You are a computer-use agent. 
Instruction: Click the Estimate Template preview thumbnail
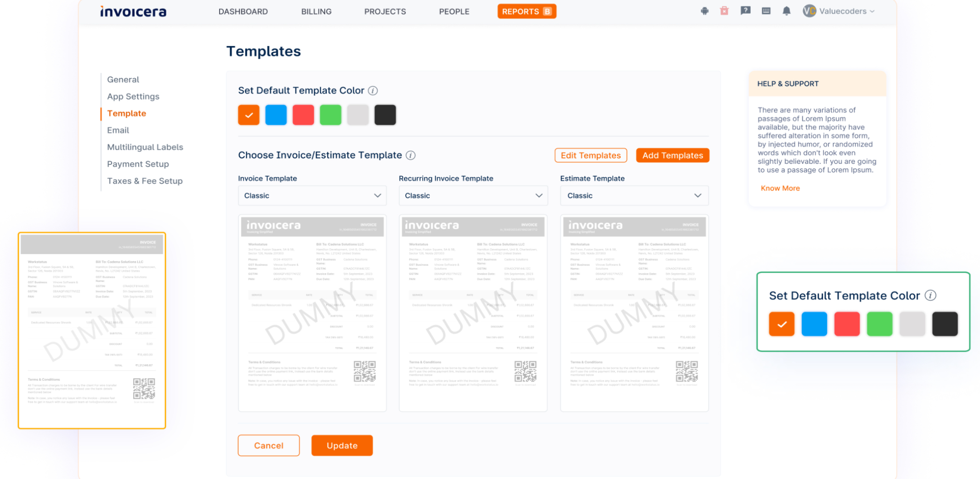point(634,313)
